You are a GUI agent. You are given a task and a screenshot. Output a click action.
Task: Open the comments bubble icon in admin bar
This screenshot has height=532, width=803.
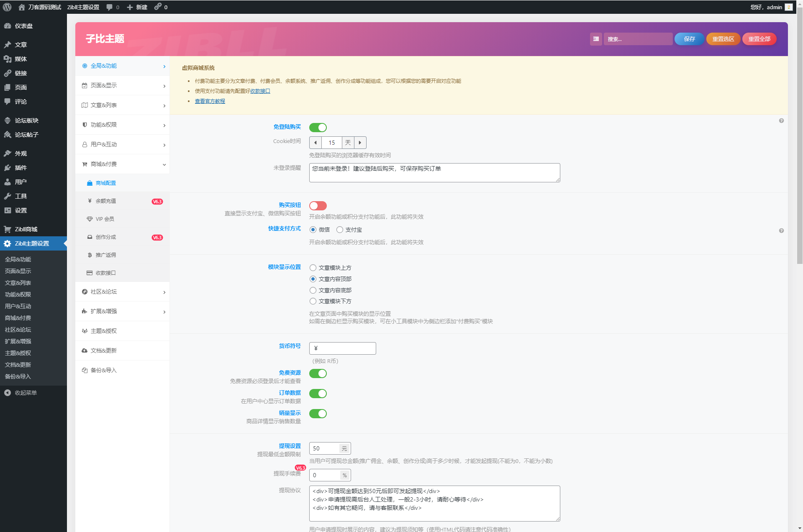pos(110,7)
